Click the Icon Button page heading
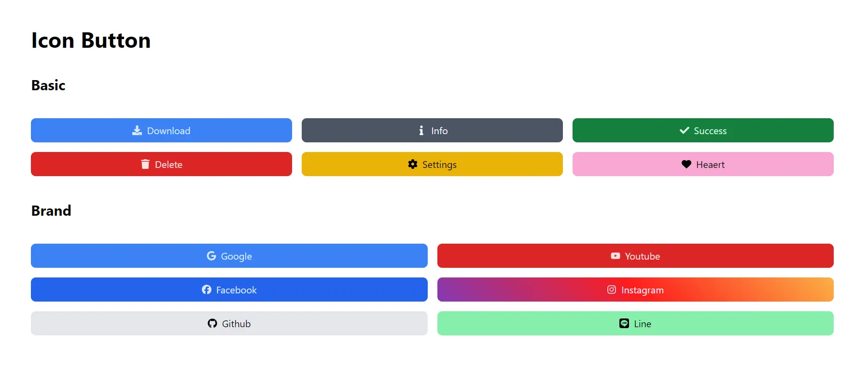The height and width of the screenshot is (373, 868). click(x=91, y=40)
